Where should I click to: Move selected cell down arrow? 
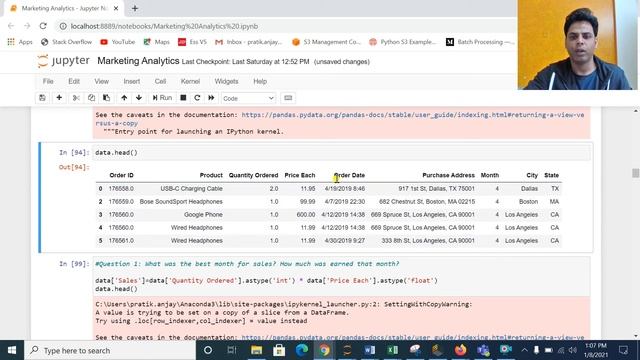(x=139, y=98)
